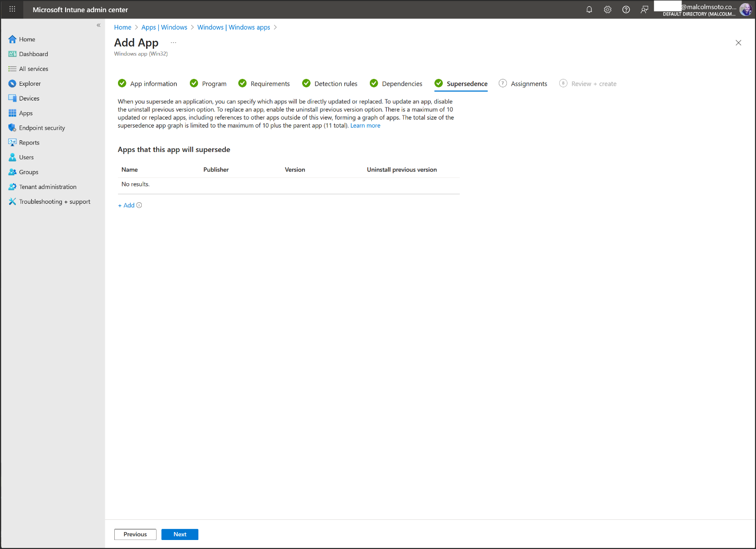Open Endpoint security
The width and height of the screenshot is (756, 549).
pos(42,128)
